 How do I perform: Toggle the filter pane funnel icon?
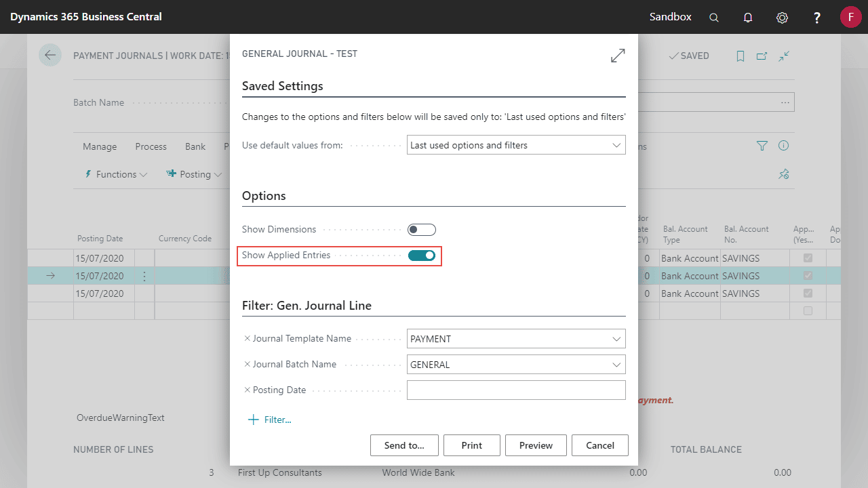762,146
